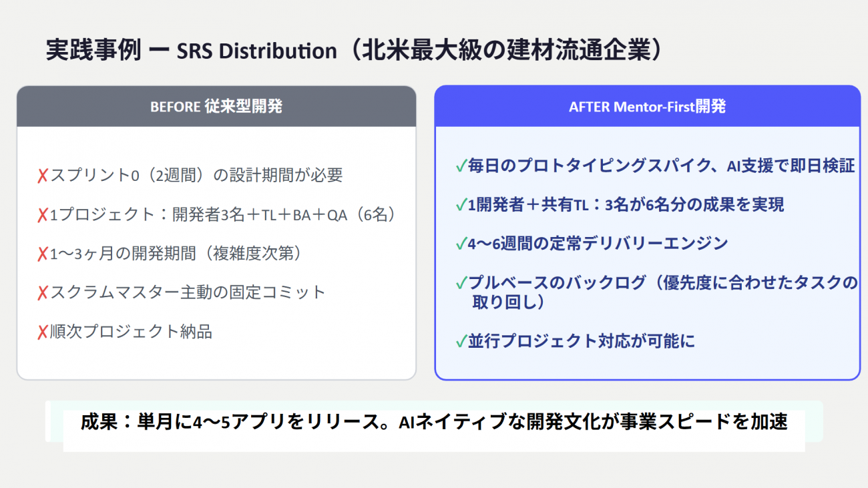Select the BEFORE 従来型開発 header
Screen dimensions: 868x488
click(x=216, y=107)
